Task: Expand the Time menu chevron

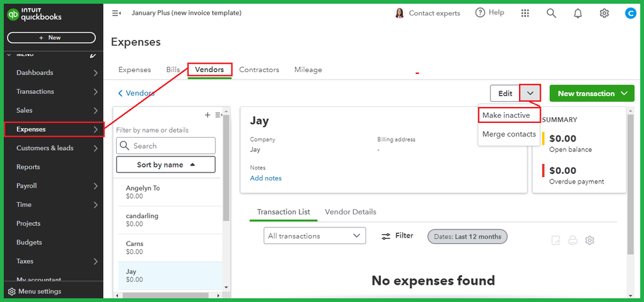Action: [95, 205]
